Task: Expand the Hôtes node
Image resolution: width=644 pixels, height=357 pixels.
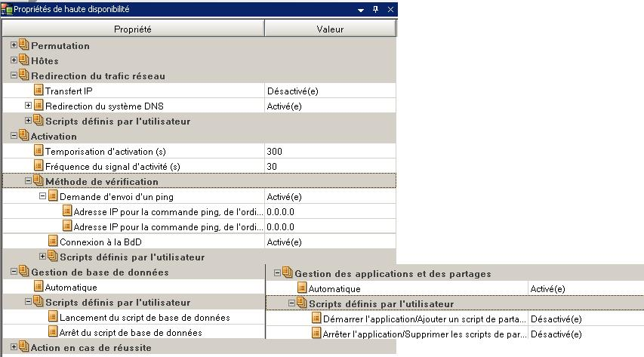Action: tap(14, 60)
